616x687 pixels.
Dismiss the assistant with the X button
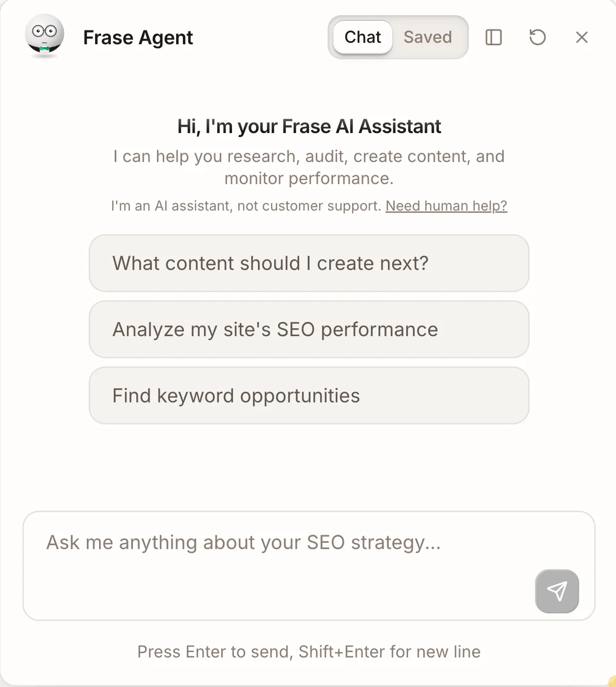[x=582, y=37]
